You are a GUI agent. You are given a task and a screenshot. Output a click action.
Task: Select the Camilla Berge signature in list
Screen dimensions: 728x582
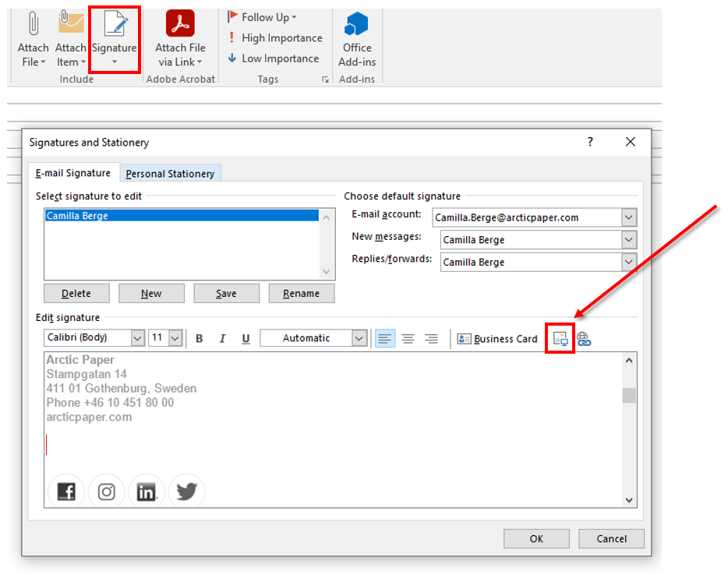[182, 215]
